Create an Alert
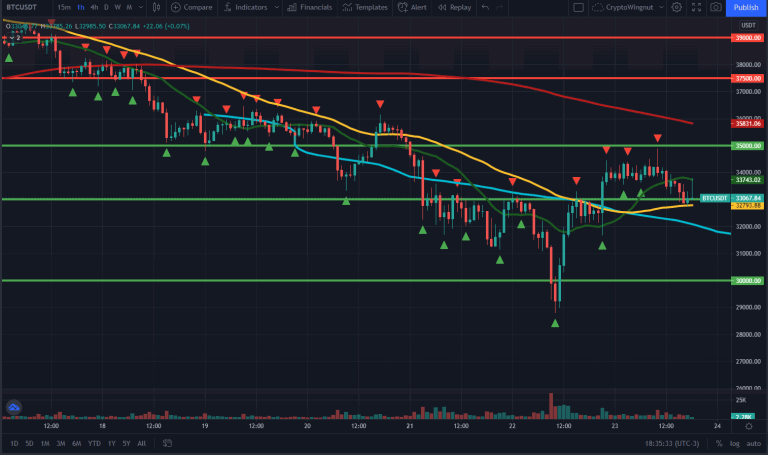This screenshot has height=455, width=768. 412,7
